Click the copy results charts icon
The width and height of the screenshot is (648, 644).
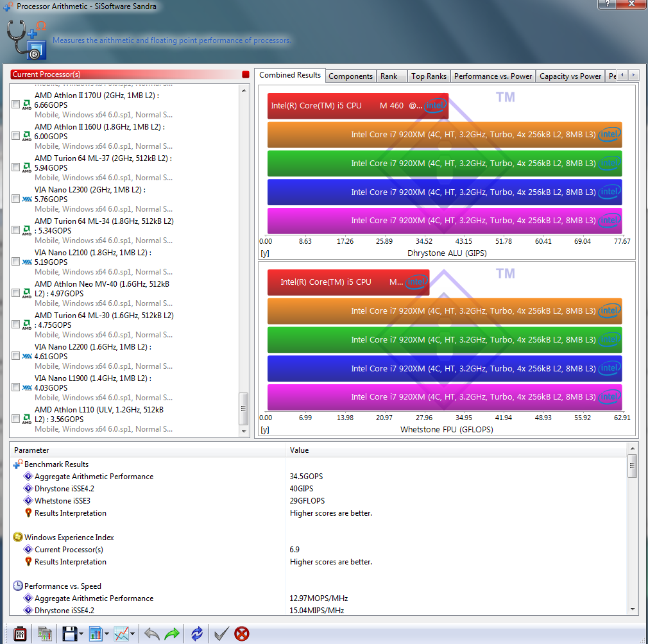click(45, 633)
